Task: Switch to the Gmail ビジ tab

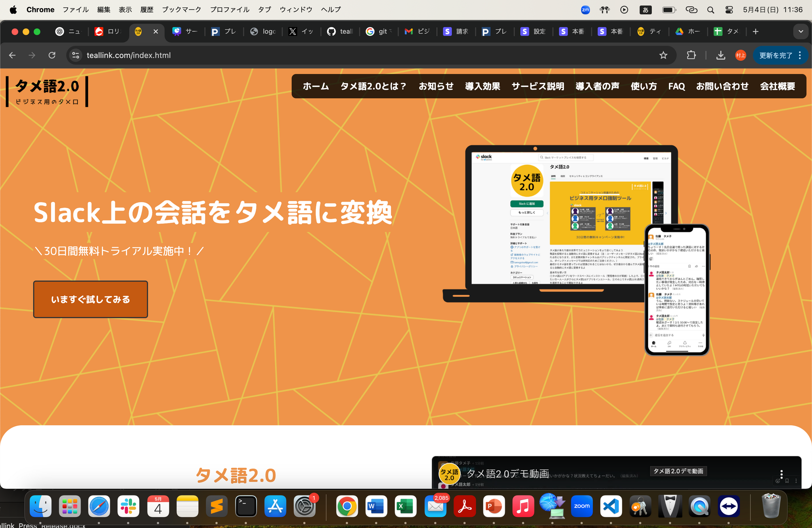Action: coord(417,31)
